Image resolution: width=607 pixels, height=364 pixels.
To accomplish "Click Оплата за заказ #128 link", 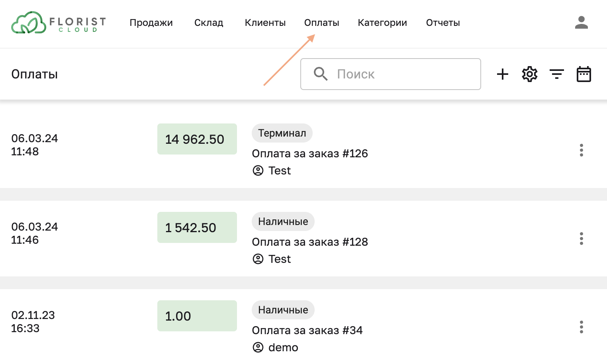I will (310, 242).
